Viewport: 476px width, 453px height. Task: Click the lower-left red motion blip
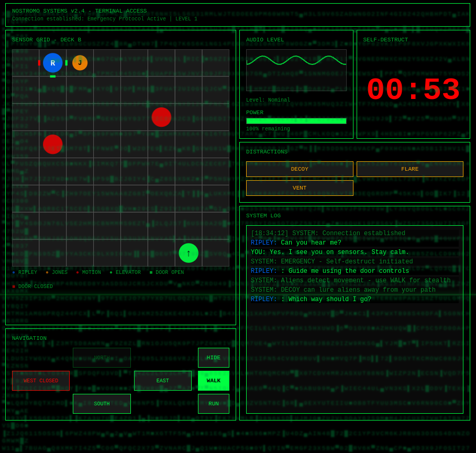point(53,144)
